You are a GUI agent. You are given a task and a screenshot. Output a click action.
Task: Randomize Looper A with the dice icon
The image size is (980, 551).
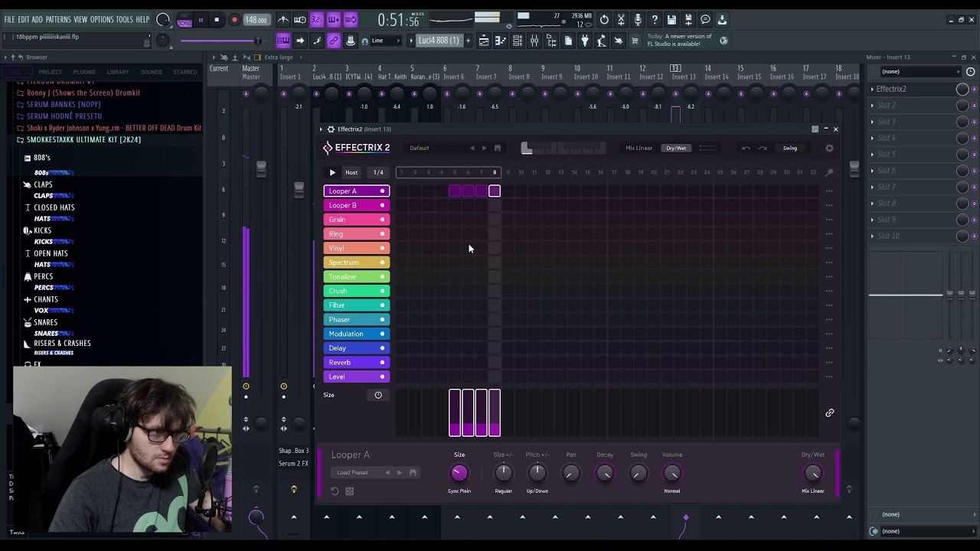[x=350, y=491]
